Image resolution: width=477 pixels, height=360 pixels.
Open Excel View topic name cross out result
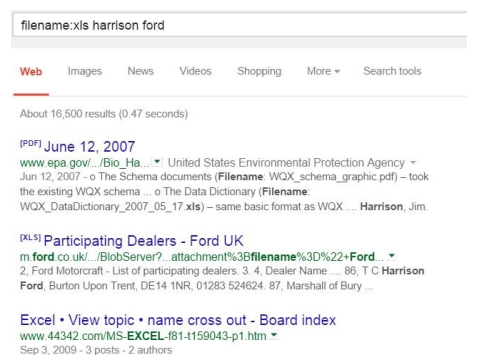click(x=178, y=320)
